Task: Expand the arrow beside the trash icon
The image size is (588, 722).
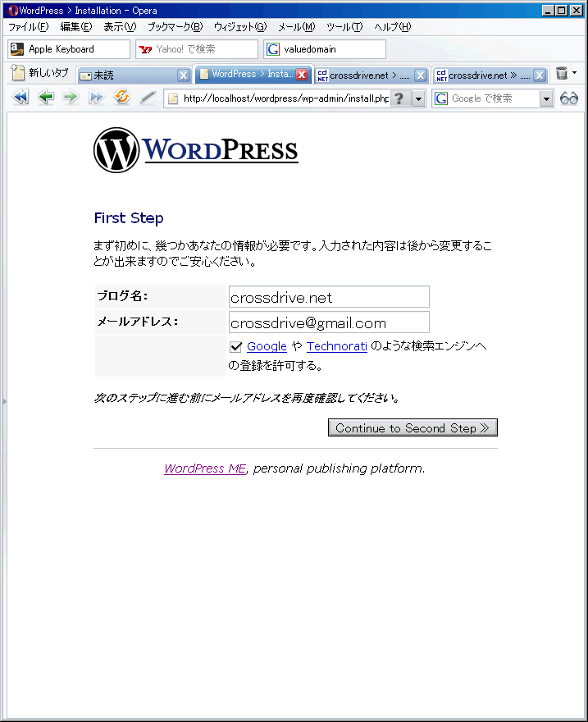Action: click(x=574, y=73)
